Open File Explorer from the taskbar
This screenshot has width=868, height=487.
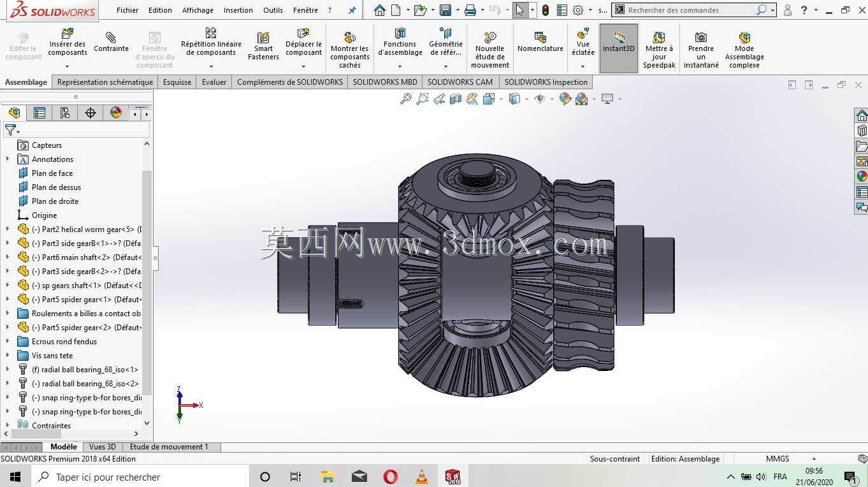328,477
